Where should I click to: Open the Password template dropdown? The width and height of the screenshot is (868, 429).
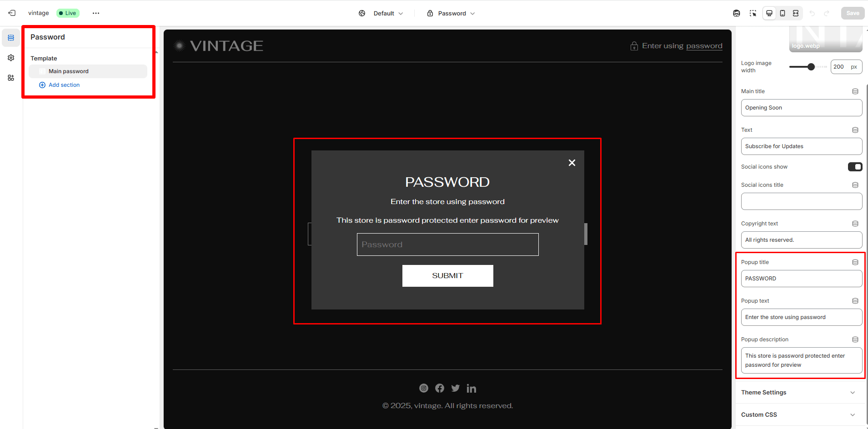pos(451,13)
